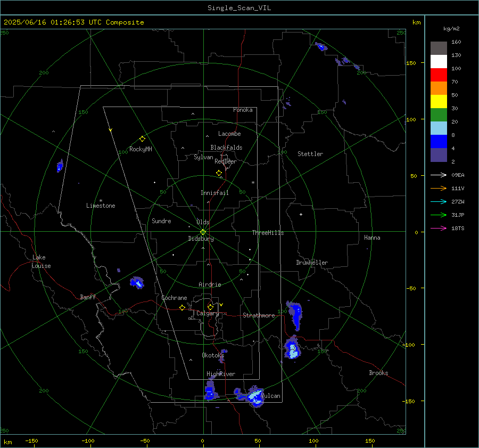Click the Sylvan label
Viewport: 479px width, 448px height.
(x=203, y=157)
